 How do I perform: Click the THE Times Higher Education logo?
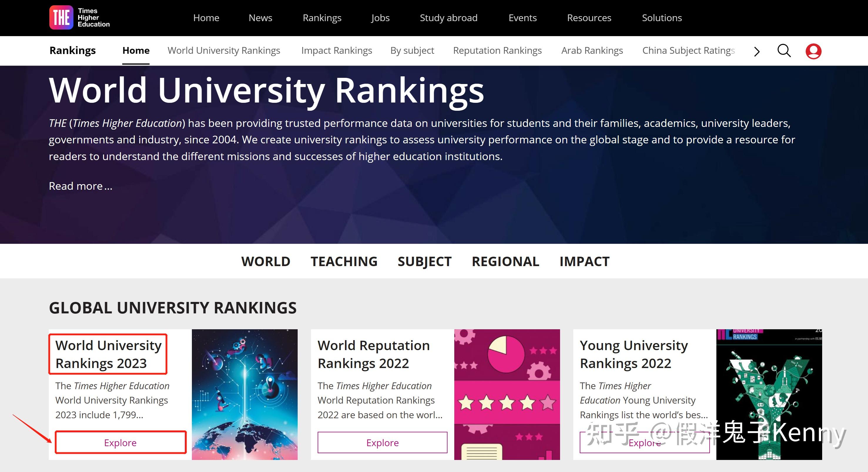click(80, 18)
